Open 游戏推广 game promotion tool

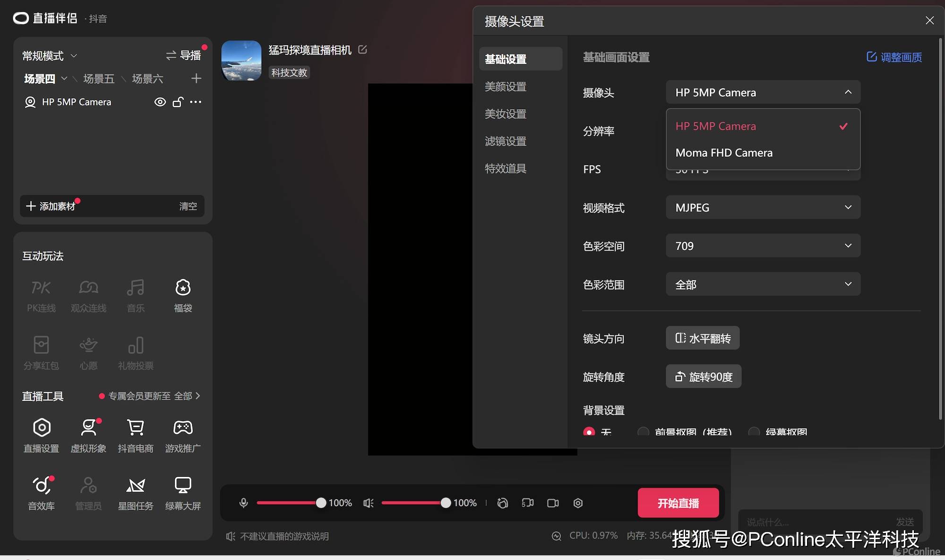point(183,435)
